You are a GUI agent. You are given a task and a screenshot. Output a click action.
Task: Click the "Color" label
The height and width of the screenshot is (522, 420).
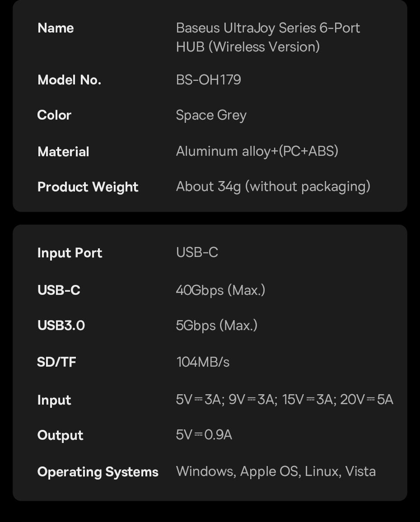pyautogui.click(x=54, y=115)
